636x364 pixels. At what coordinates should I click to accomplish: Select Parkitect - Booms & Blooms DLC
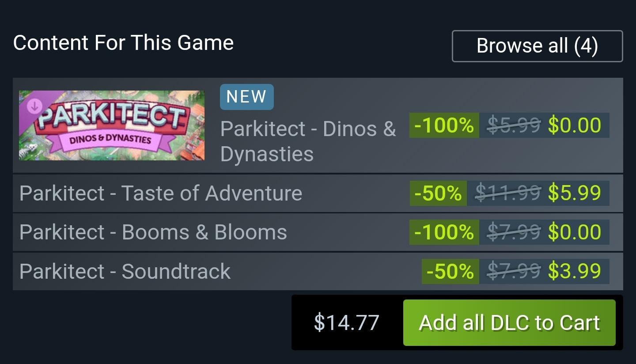(153, 232)
